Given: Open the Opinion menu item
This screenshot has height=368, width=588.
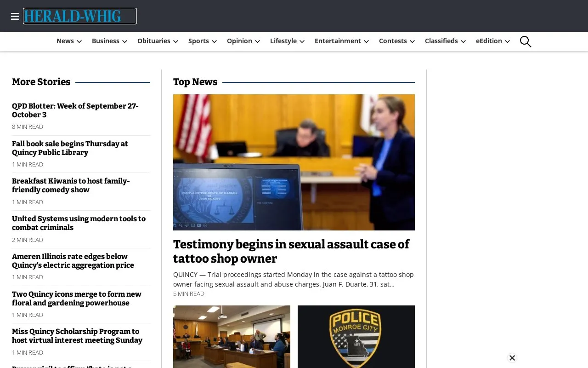Looking at the screenshot, I should (239, 41).
